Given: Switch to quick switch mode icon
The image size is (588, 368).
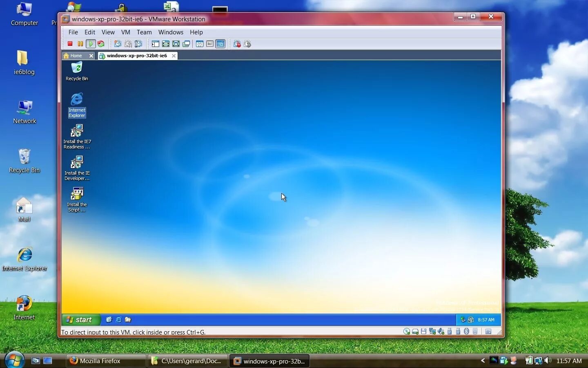Looking at the screenshot, I should [x=166, y=44].
